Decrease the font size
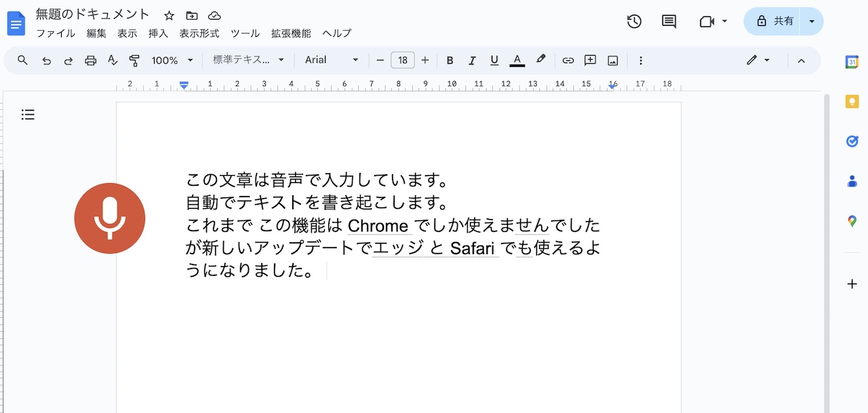The height and width of the screenshot is (413, 868). [380, 60]
